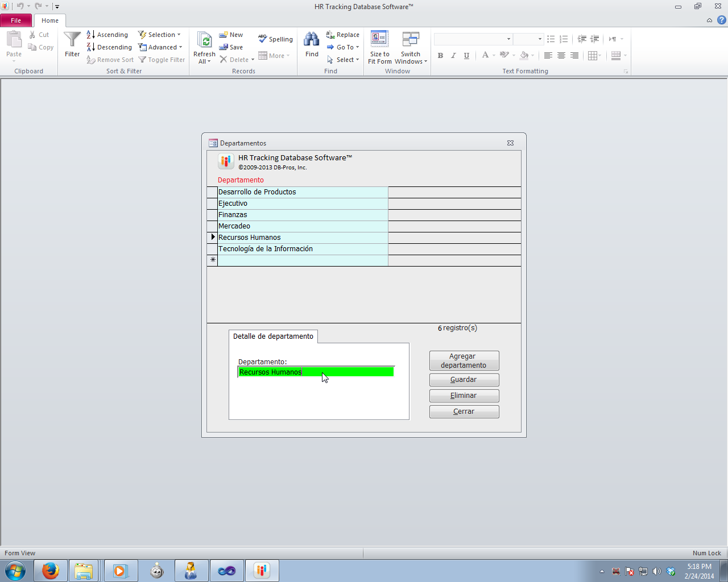Select Detalle de departamento tab
Screen dimensions: 728x582
pyautogui.click(x=273, y=336)
